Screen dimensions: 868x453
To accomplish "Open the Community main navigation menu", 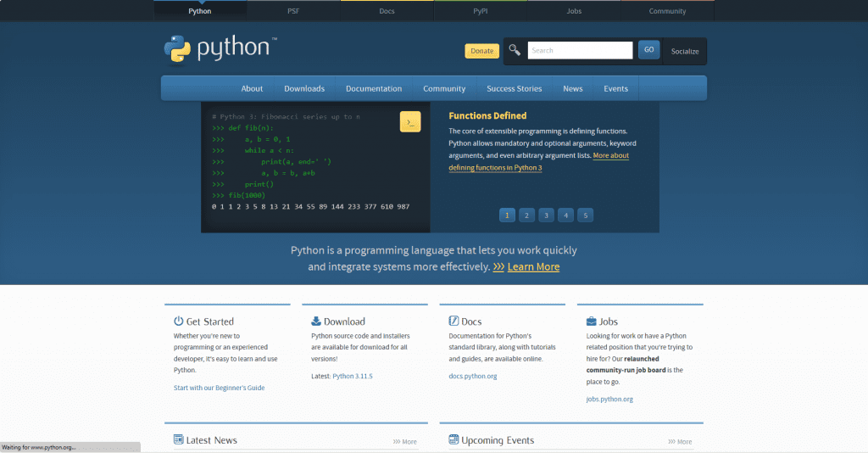I will 444,88.
